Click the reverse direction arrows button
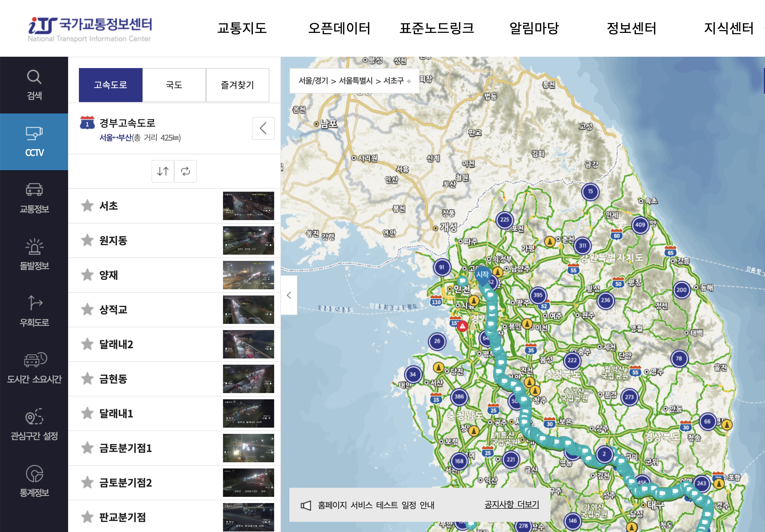Image resolution: width=765 pixels, height=532 pixels. click(x=163, y=171)
